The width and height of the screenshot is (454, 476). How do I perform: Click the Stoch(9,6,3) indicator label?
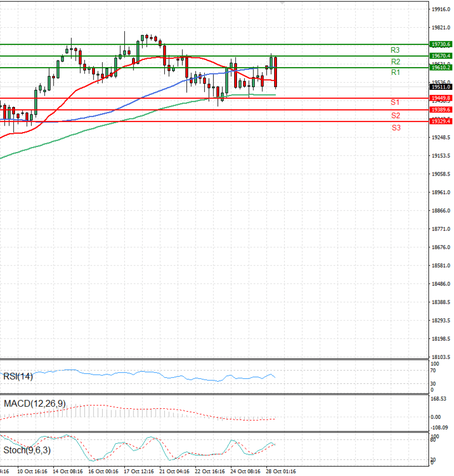(x=27, y=450)
